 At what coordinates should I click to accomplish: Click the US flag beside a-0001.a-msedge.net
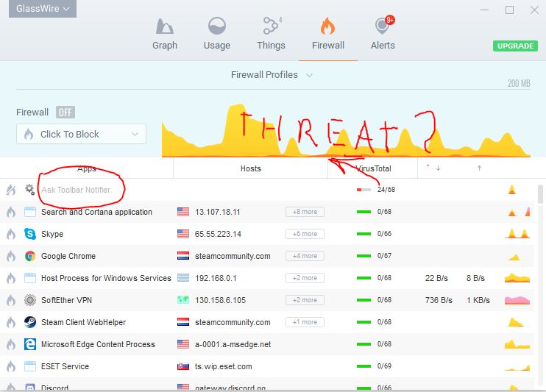pyautogui.click(x=183, y=344)
